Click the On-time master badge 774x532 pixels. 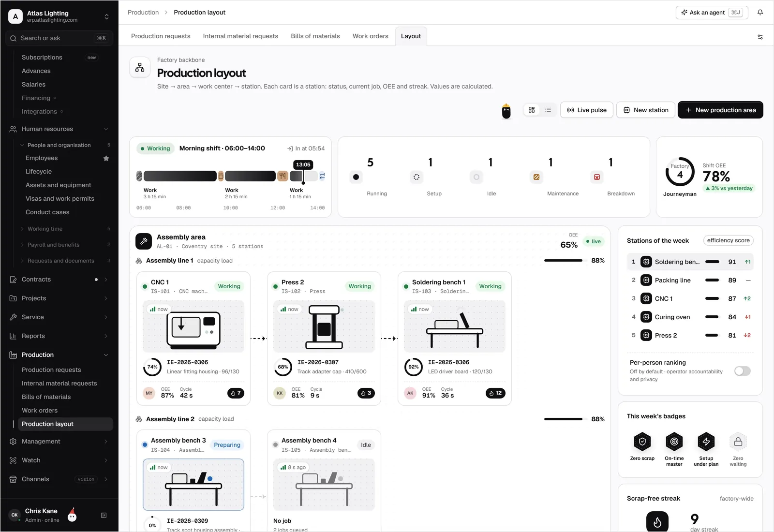674,442
